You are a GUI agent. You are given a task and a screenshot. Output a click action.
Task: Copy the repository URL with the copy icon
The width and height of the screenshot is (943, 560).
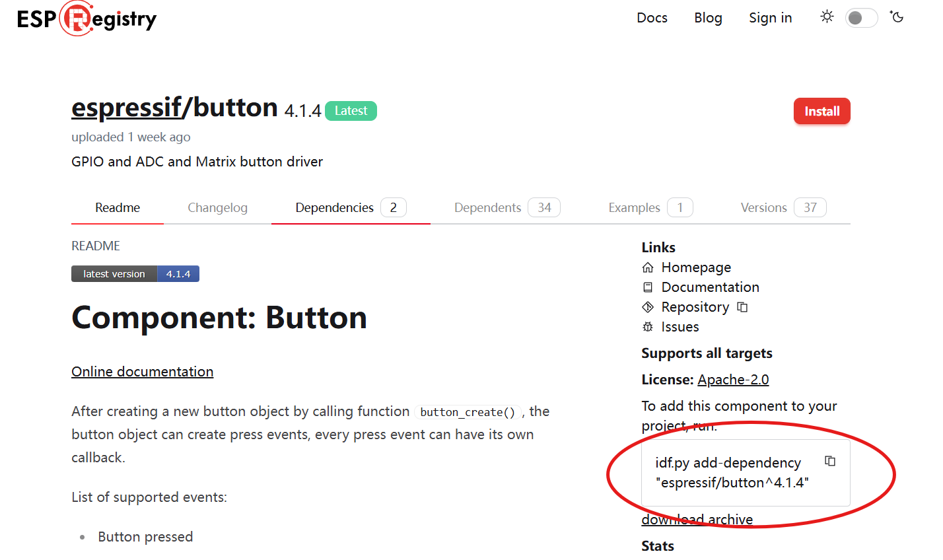pyautogui.click(x=742, y=307)
